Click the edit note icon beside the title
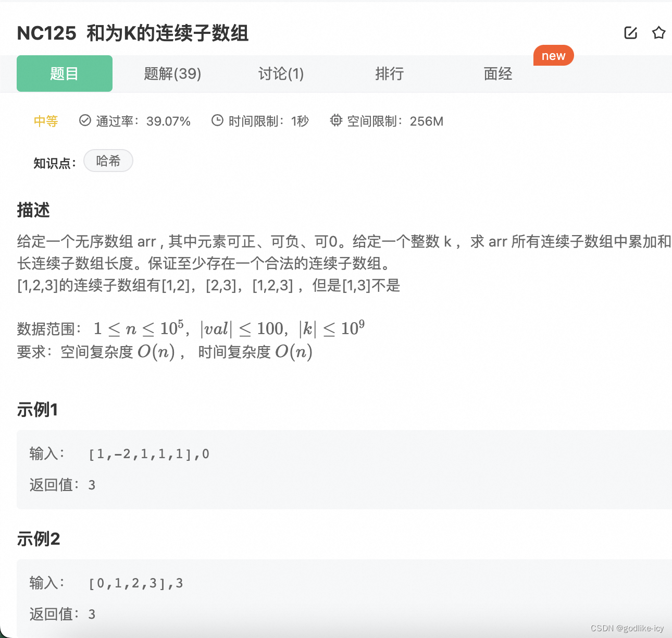This screenshot has height=638, width=672. coord(630,33)
